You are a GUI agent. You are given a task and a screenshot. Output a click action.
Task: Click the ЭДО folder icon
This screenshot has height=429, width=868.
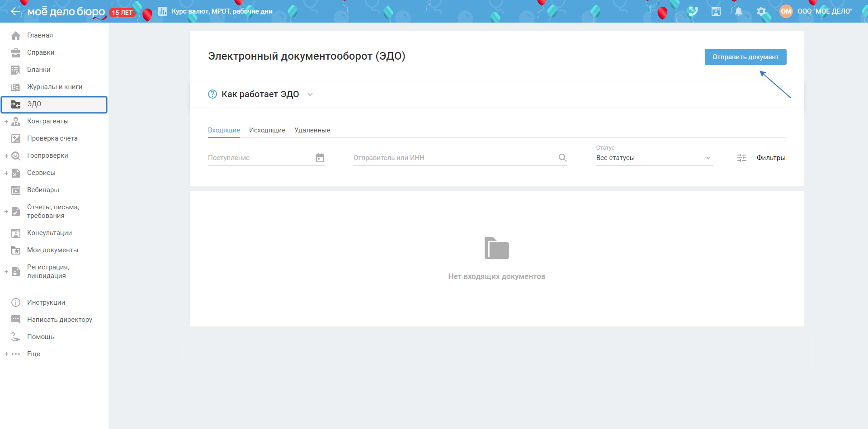tap(16, 104)
